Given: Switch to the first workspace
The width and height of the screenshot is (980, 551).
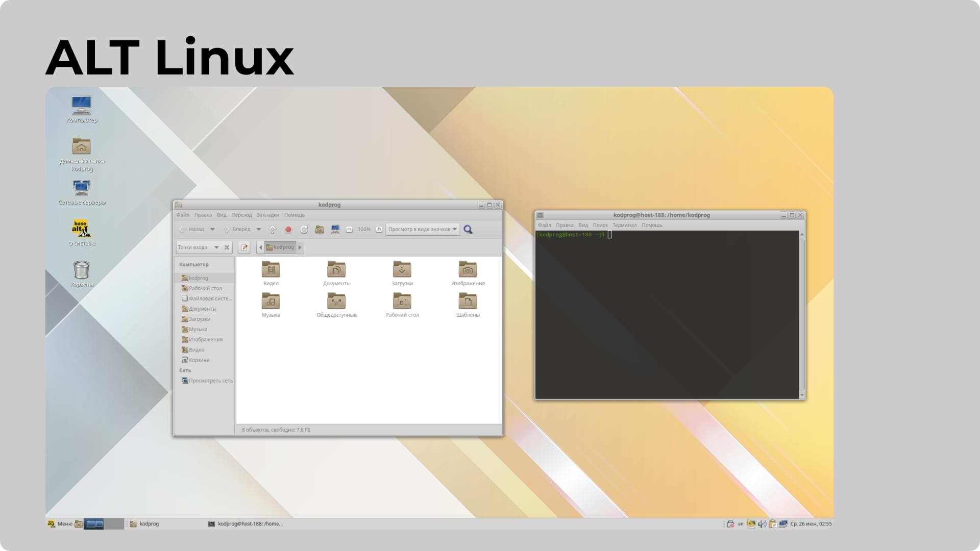Looking at the screenshot, I should coord(94,524).
